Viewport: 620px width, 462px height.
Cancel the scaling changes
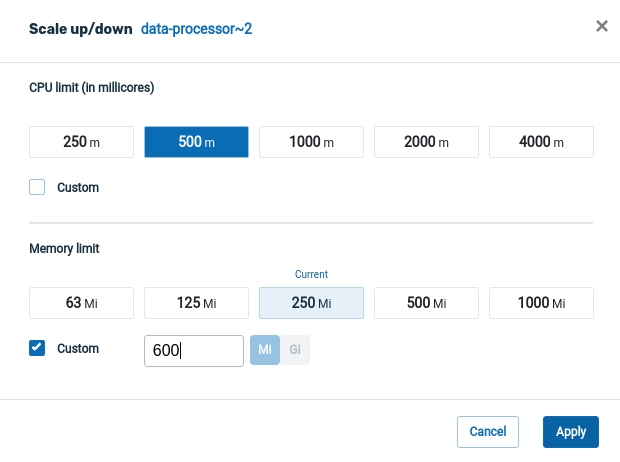pyautogui.click(x=487, y=431)
